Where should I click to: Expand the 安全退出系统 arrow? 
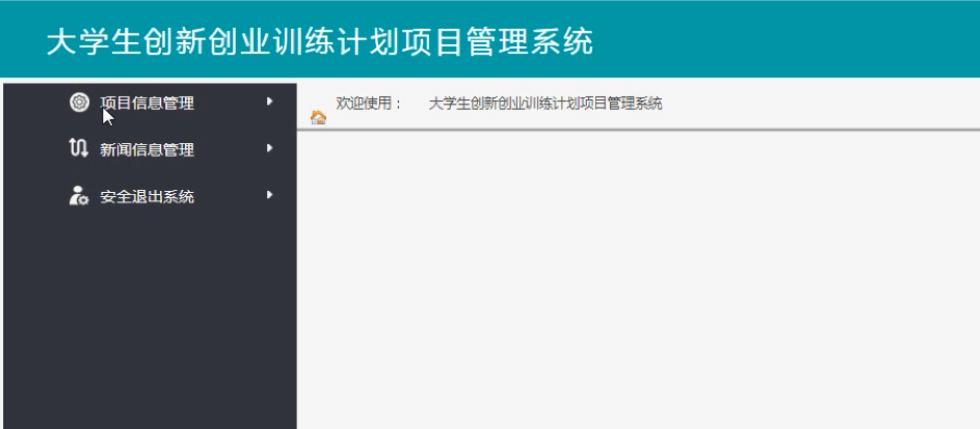coord(269,195)
